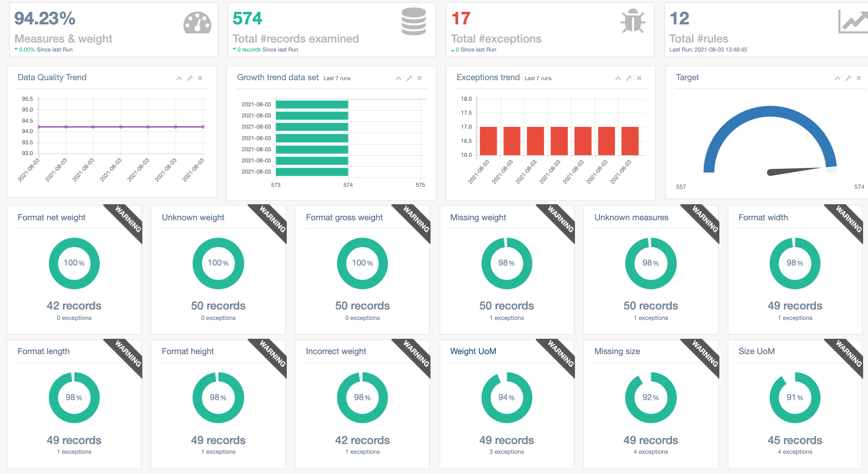Viewport: 868px width, 474px height.
Task: Click '42 records' under Format net weight
Action: [74, 306]
